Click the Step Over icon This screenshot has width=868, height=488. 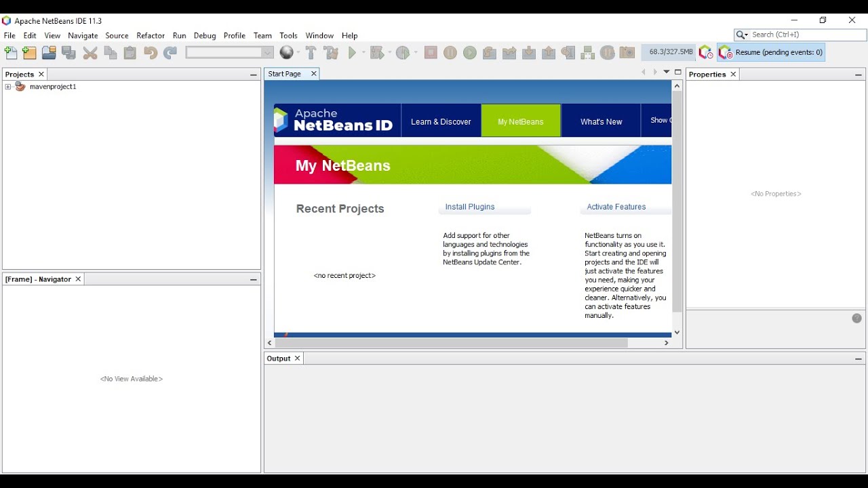click(490, 53)
